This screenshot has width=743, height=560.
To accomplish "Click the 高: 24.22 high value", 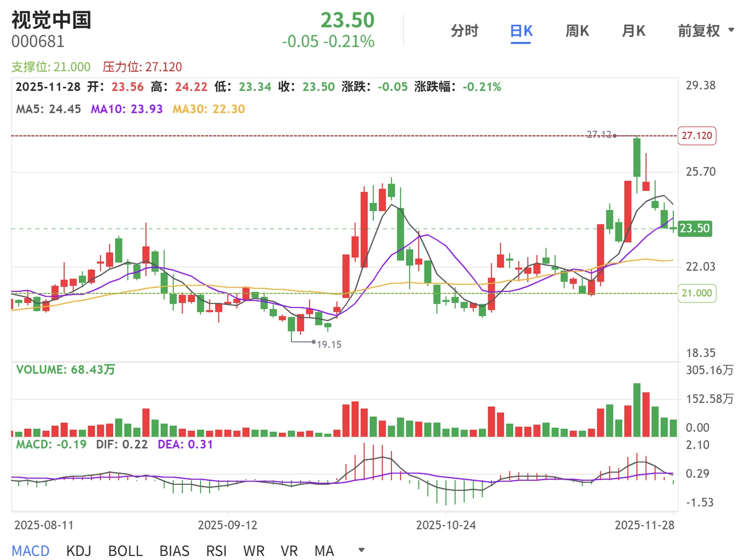I will [x=179, y=87].
